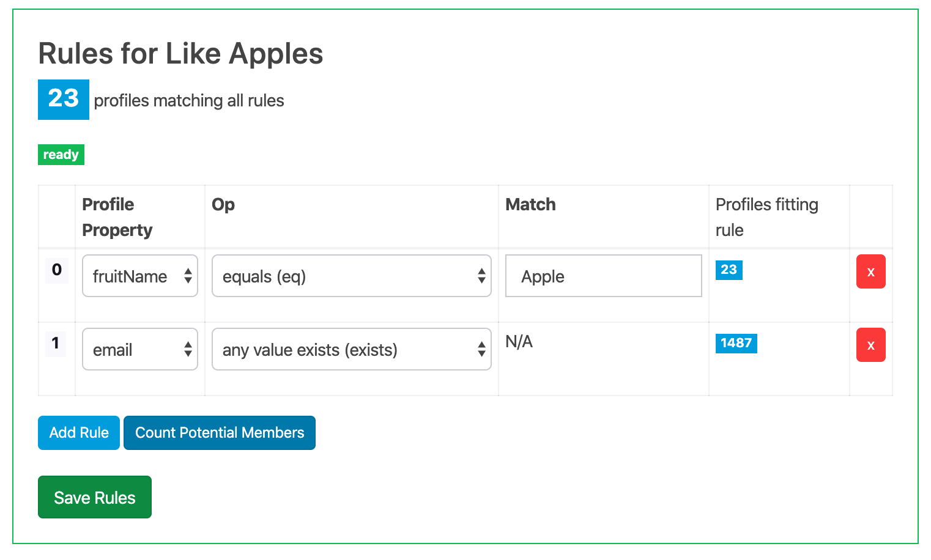Image resolution: width=931 pixels, height=560 pixels.
Task: Open the equals (eq) operator dropdown
Action: pos(352,276)
